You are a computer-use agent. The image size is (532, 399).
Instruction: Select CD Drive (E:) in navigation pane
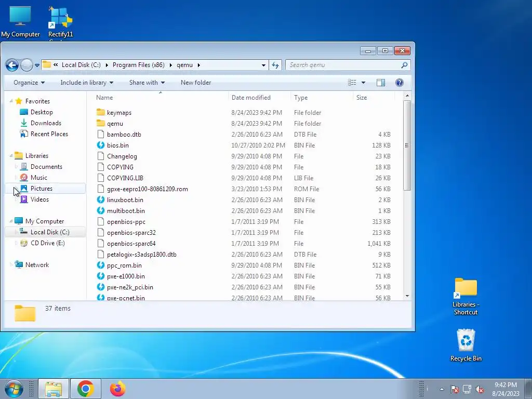[47, 243]
